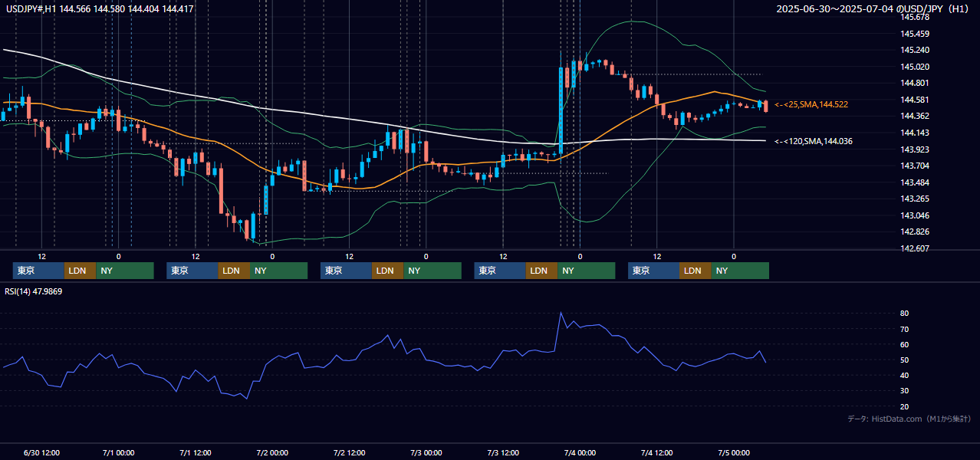Click price axis value 145.459

point(915,34)
